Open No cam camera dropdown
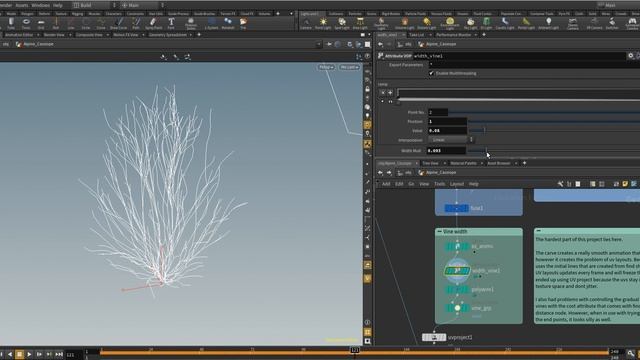 [349, 67]
